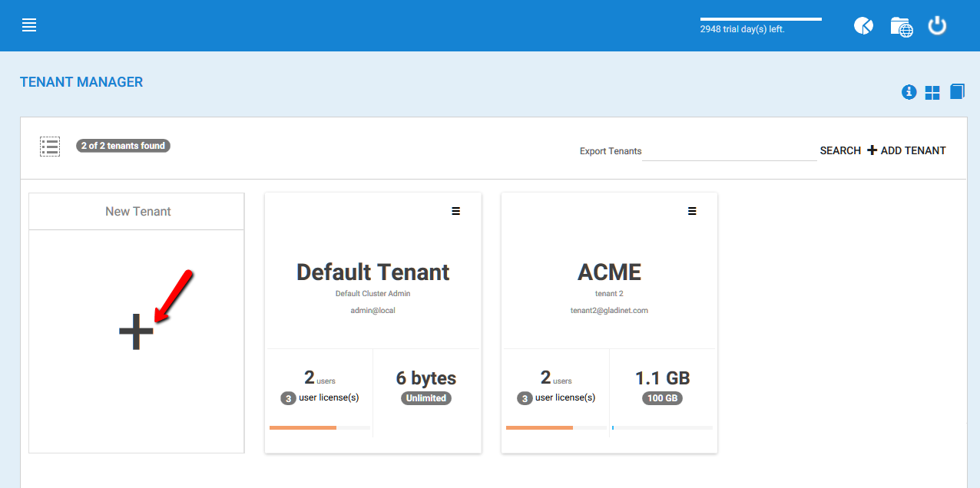Click 'tenant 2' subtitle under ACME
980x488 pixels.
609,294
